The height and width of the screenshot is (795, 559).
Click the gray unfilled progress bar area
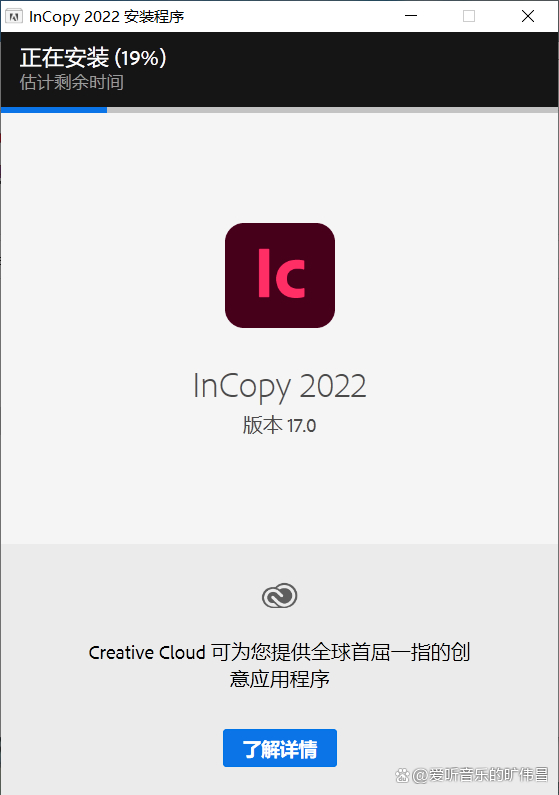pyautogui.click(x=332, y=110)
